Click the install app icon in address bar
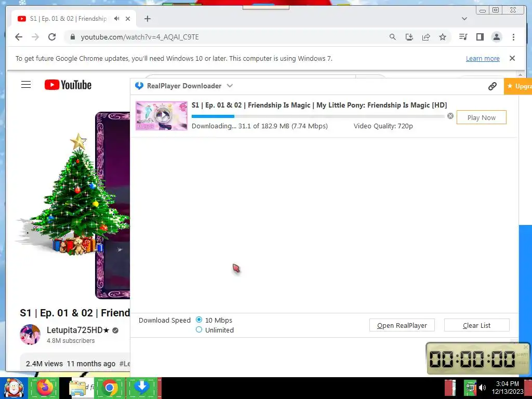Viewport: 532px width, 399px height. [409, 37]
